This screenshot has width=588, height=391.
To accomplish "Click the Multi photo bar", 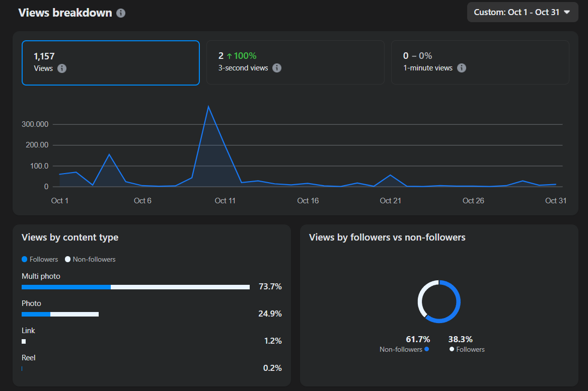I will pyautogui.click(x=135, y=287).
